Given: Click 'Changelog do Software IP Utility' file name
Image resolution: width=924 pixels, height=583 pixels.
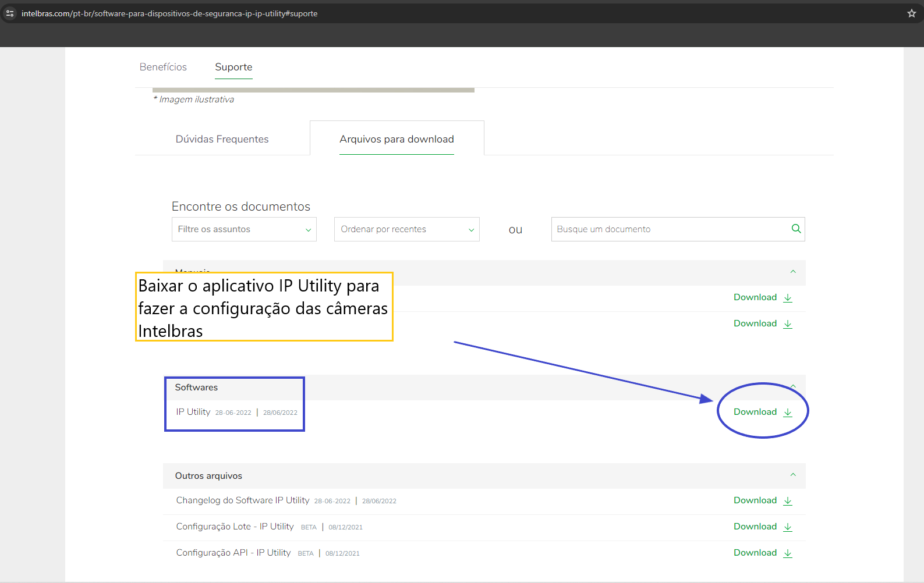Looking at the screenshot, I should [x=243, y=500].
